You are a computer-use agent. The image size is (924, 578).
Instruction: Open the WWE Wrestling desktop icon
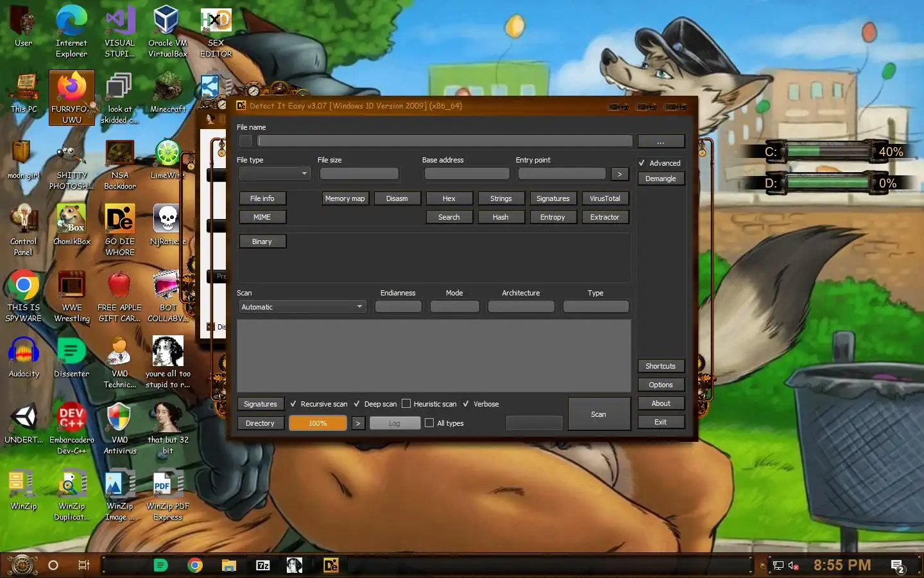click(x=72, y=296)
